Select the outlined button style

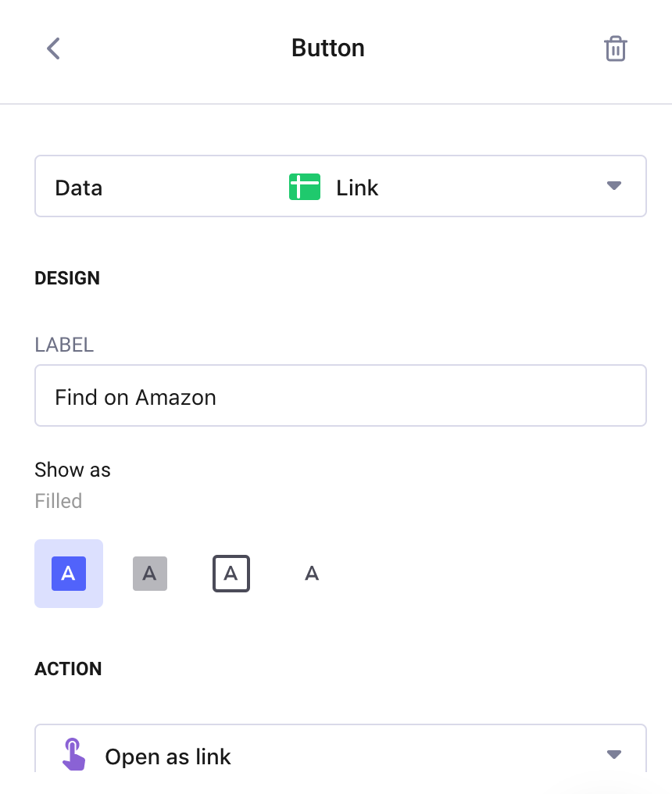(231, 574)
